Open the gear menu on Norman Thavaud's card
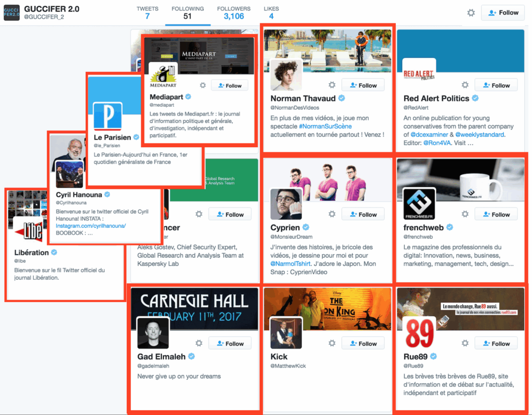 pyautogui.click(x=332, y=85)
